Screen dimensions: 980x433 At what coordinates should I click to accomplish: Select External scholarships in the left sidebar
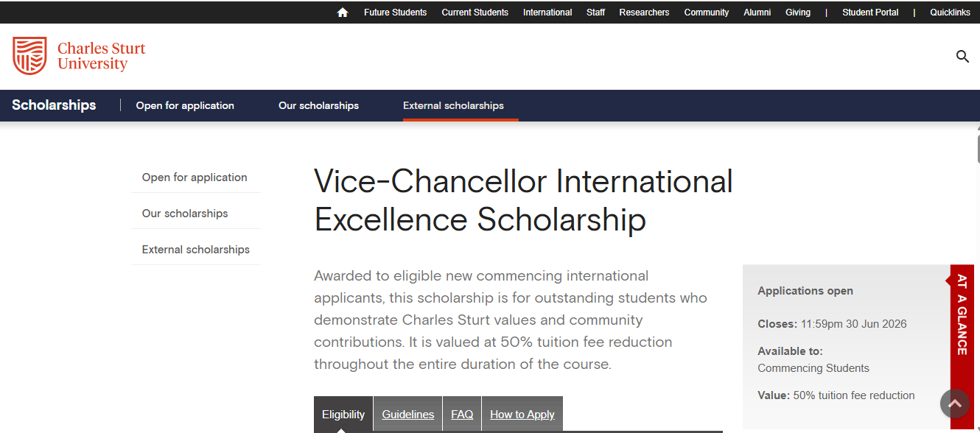[x=195, y=249]
